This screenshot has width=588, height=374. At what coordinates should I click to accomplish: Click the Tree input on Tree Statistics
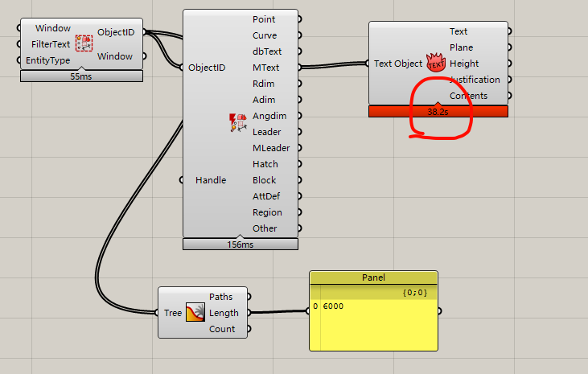tap(173, 313)
